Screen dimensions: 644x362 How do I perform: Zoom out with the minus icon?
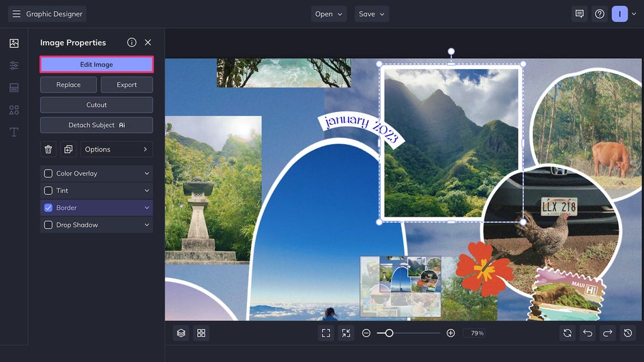(x=366, y=333)
